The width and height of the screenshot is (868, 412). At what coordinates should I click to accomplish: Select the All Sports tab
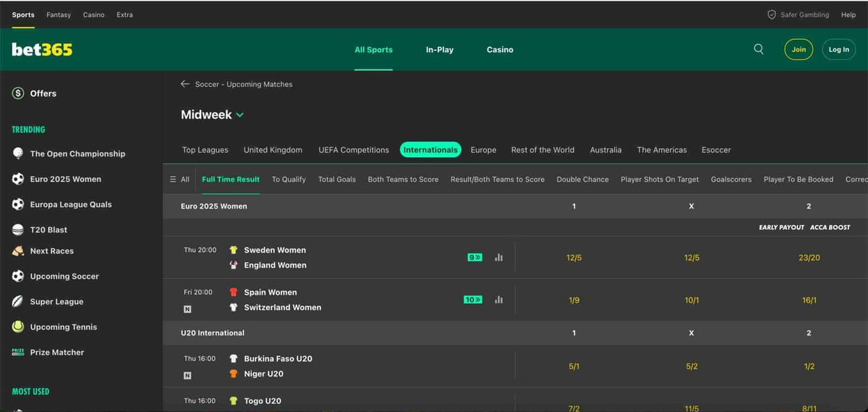pos(373,50)
